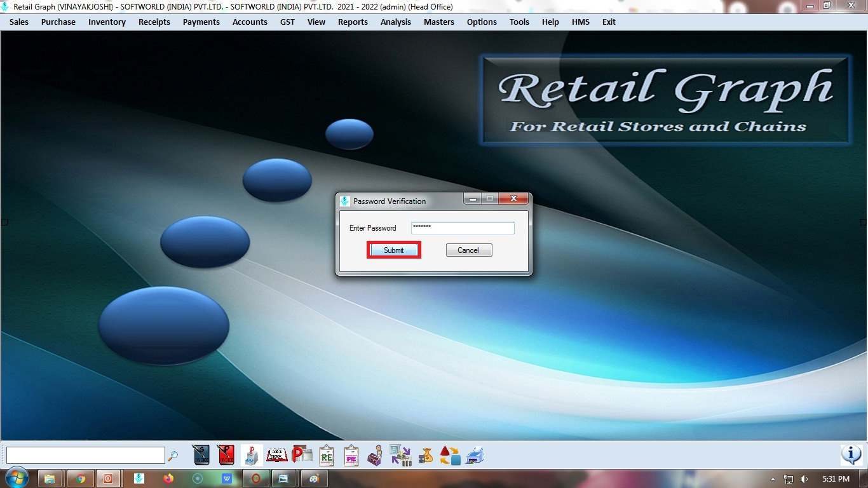Open the Sales Invoice toolbar icon
The image size is (868, 488).
click(201, 455)
